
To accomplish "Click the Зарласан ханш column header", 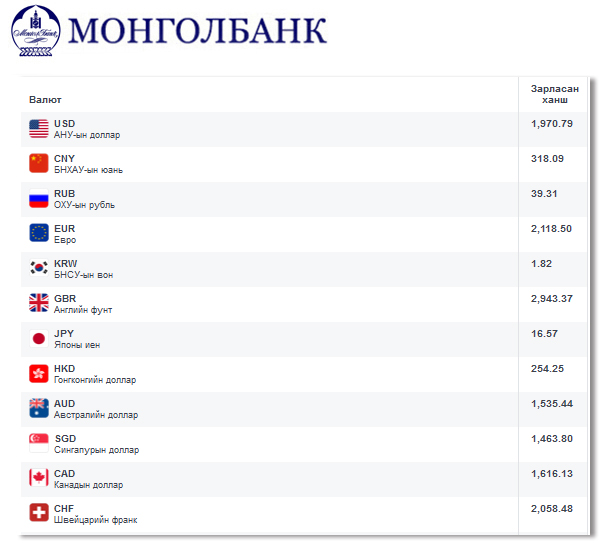I will (555, 94).
